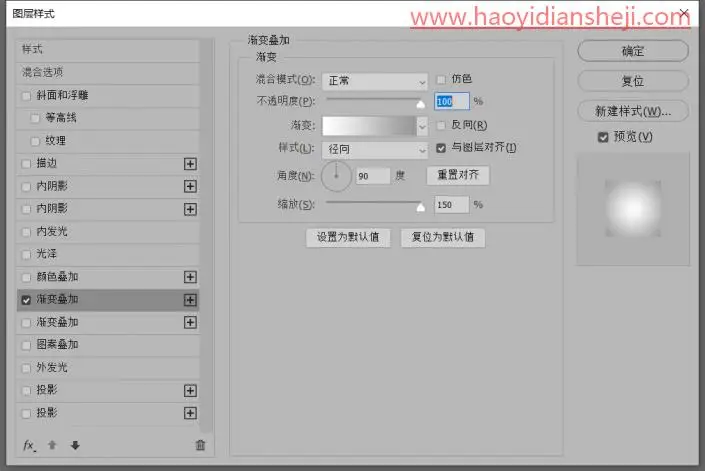This screenshot has width=705, height=471.
Task: Open the gradient picker dropdown arrow
Action: [x=422, y=126]
